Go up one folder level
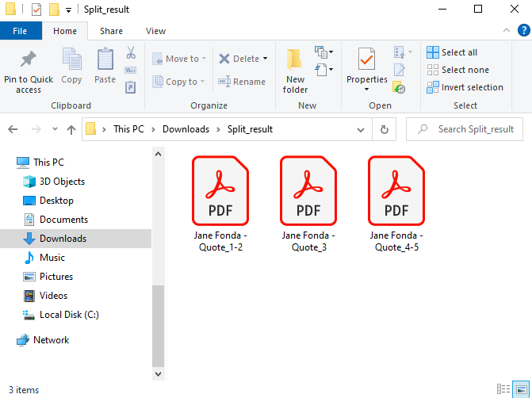Image resolution: width=532 pixels, height=398 pixels. click(x=71, y=129)
